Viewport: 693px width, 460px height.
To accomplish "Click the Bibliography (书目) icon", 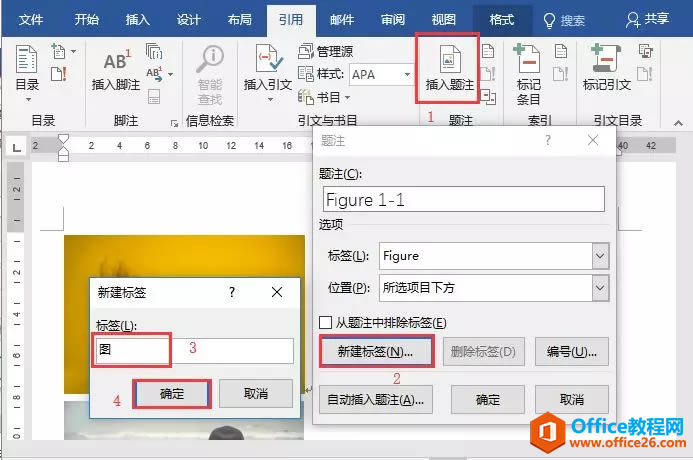I will click(306, 97).
